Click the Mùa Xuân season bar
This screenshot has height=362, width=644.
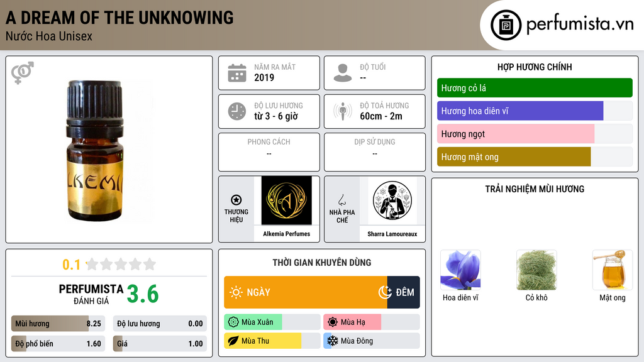(x=272, y=322)
